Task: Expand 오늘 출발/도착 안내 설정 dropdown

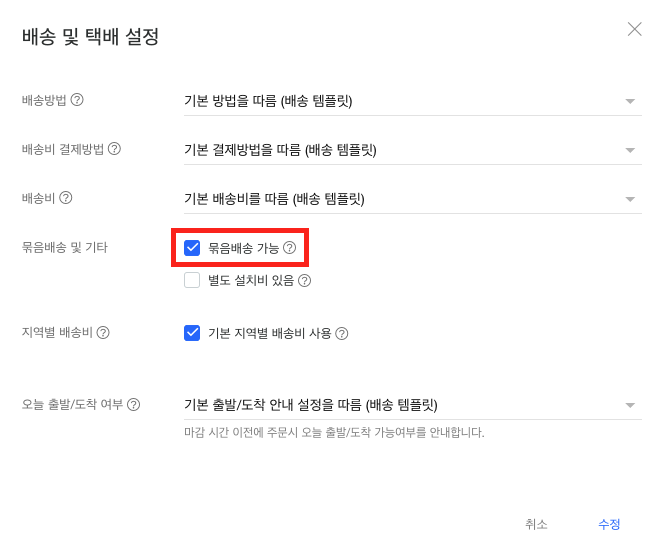Action: tap(410, 405)
